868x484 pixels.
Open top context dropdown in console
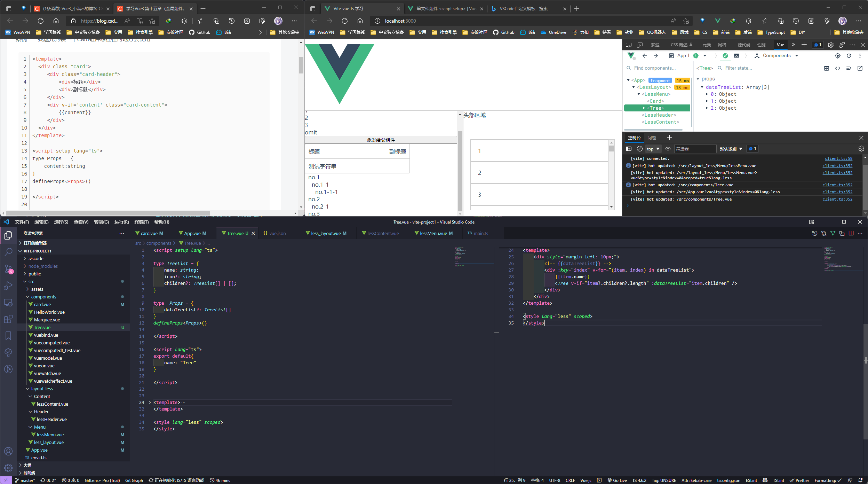(x=653, y=149)
